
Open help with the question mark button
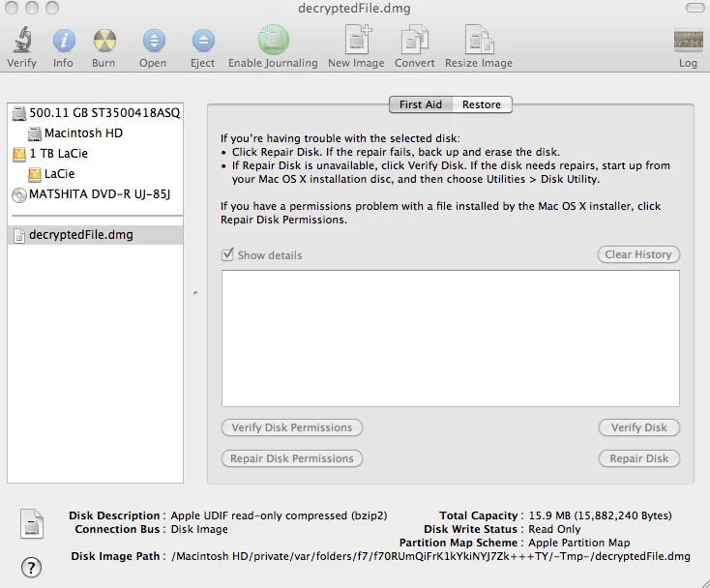tap(31, 567)
